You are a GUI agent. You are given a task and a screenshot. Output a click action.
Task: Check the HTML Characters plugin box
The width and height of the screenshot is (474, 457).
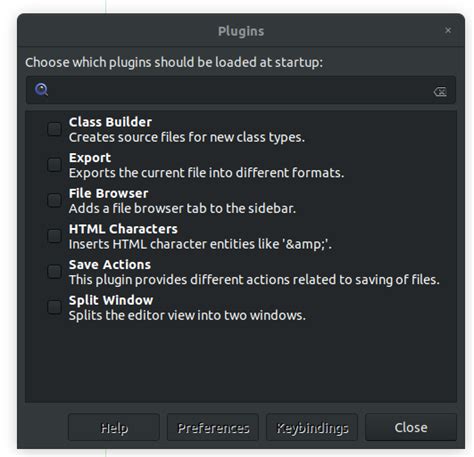coord(54,236)
